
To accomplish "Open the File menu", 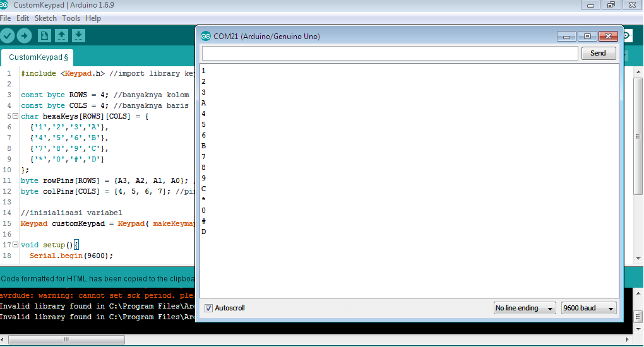I will coord(5,18).
